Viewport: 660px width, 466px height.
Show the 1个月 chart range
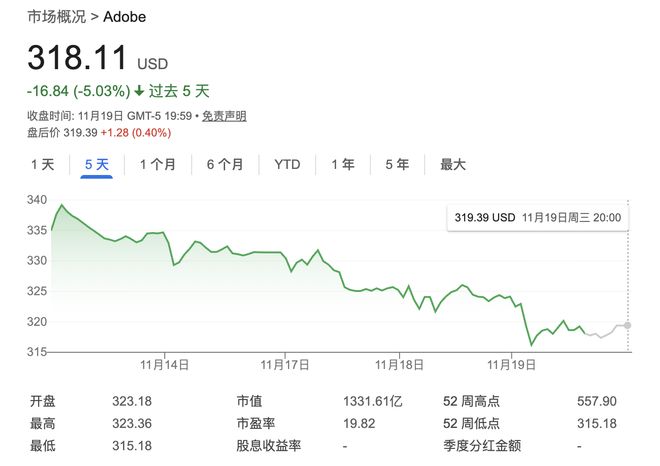point(159,165)
